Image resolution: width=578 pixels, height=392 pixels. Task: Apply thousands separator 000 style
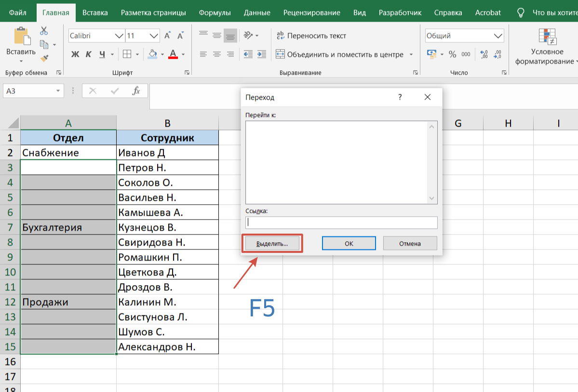click(x=466, y=54)
